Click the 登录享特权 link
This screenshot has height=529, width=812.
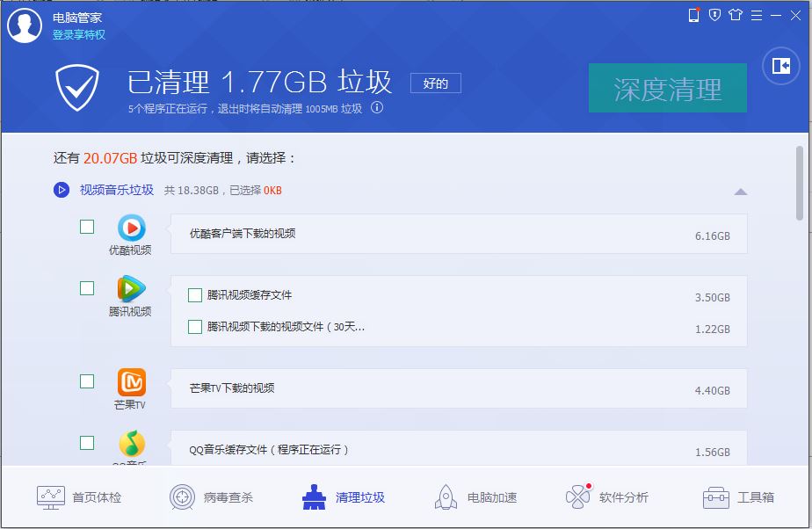[79, 34]
